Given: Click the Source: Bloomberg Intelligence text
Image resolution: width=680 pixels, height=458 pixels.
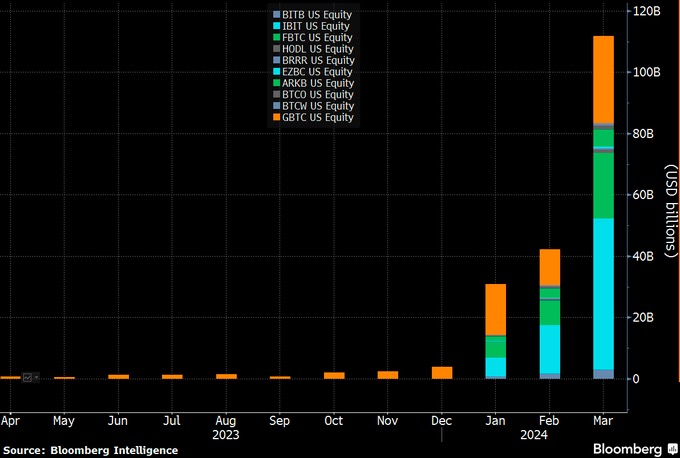Looking at the screenshot, I should coord(91,451).
